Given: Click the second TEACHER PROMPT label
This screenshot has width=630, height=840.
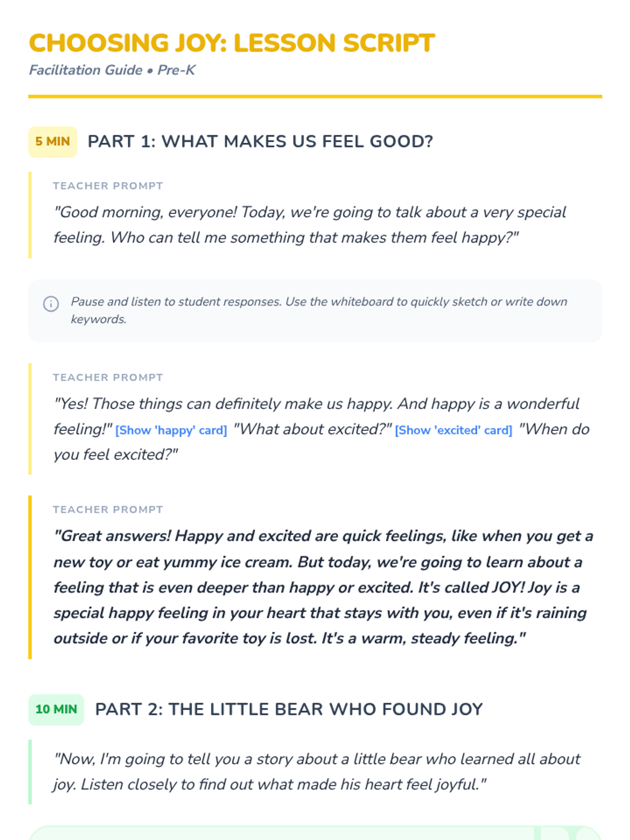Looking at the screenshot, I should [108, 377].
